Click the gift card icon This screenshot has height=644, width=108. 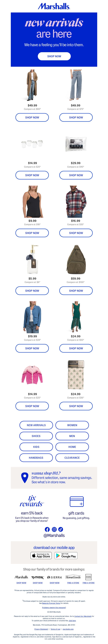[77, 501]
